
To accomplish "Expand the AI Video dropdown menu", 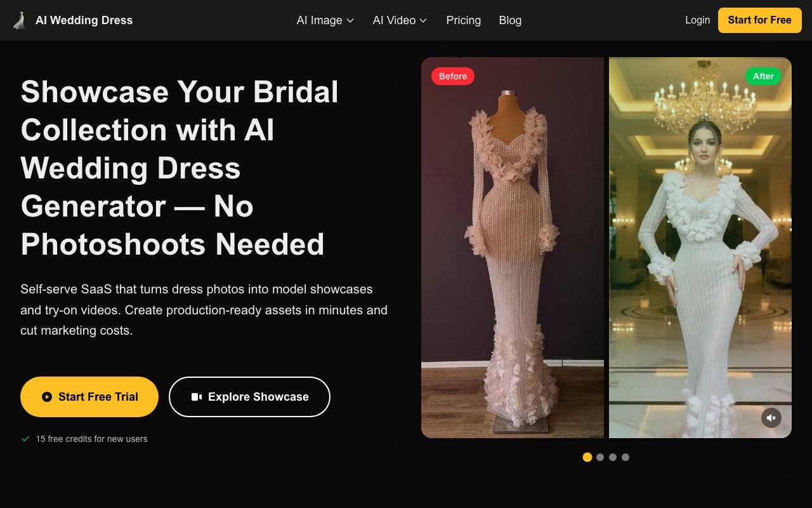I will (x=400, y=20).
